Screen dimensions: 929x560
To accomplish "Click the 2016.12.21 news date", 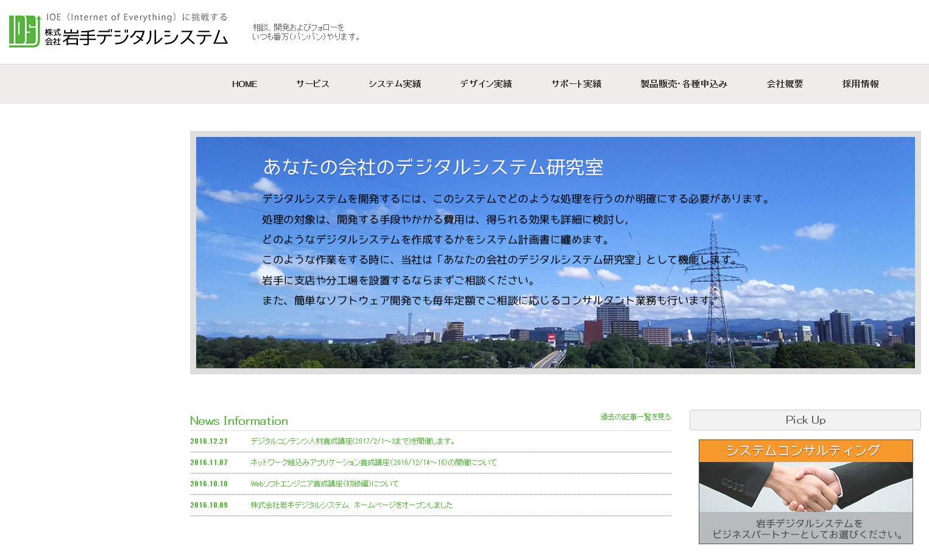I will tap(209, 441).
